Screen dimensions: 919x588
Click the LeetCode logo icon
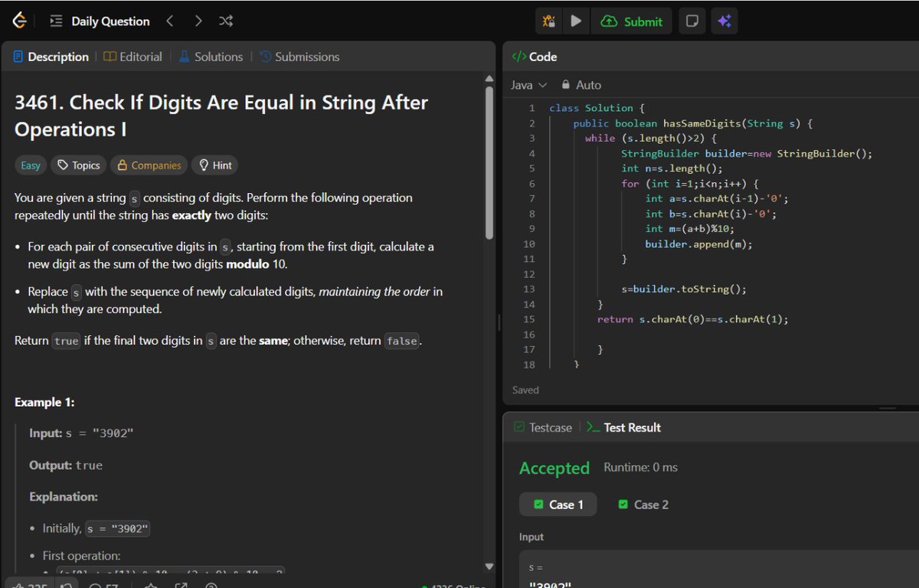pyautogui.click(x=19, y=21)
